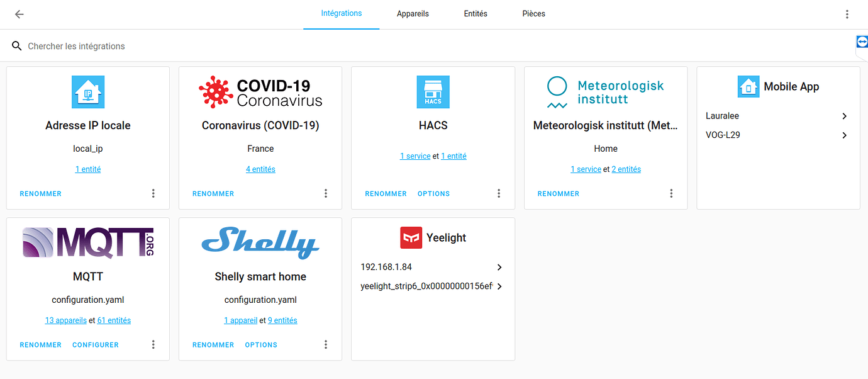Click the Adresse IP locale house icon
Viewport: 868px width, 379px height.
88,92
